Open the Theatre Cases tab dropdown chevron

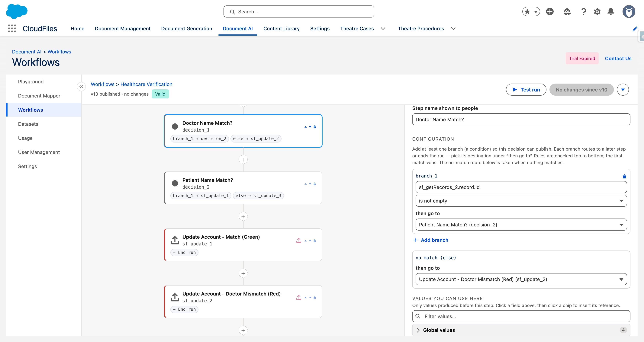click(x=383, y=29)
